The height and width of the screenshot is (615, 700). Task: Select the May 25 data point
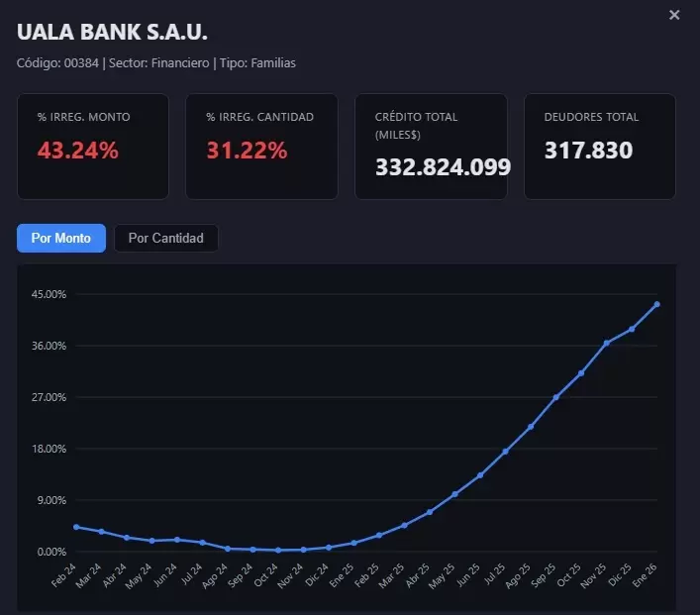pyautogui.click(x=455, y=494)
